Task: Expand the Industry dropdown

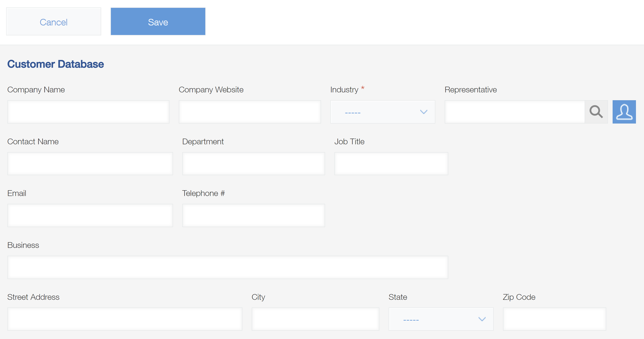Action: tap(382, 112)
